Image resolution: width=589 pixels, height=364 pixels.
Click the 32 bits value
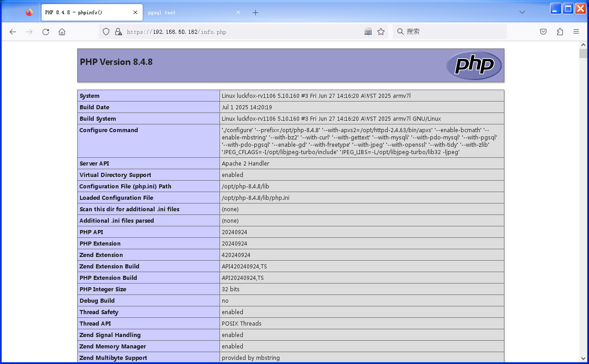pos(230,289)
